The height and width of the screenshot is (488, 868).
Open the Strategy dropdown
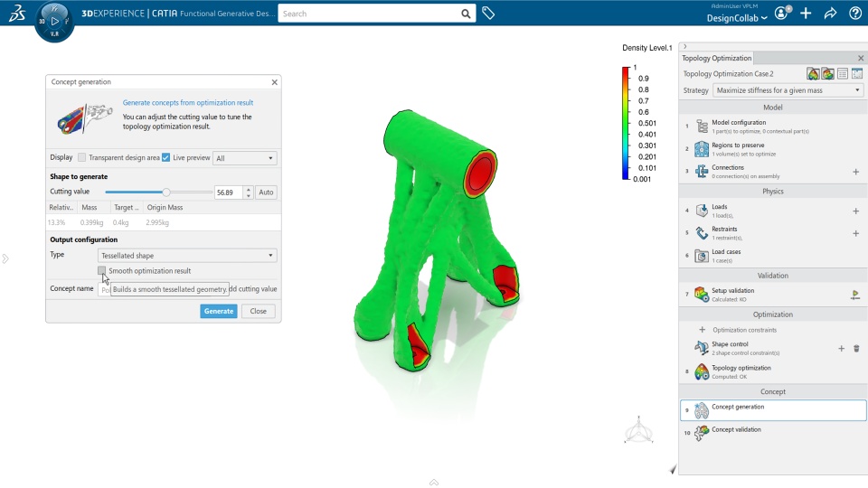(x=788, y=90)
